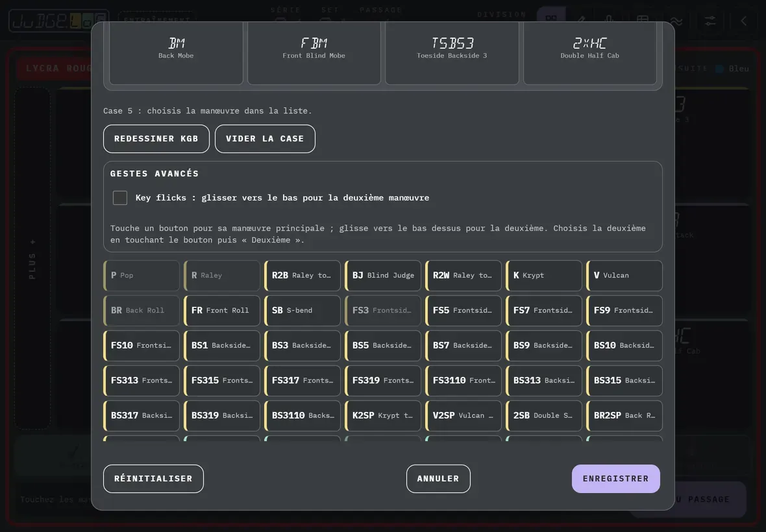Viewport: 766px width, 532px height.
Task: Click the Redessiner KGB button
Action: (156, 139)
